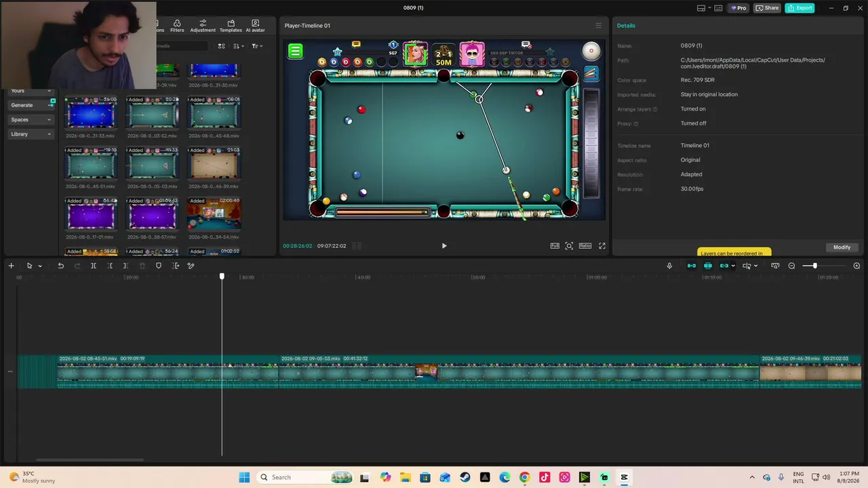Zoom in the timeline
This screenshot has height=488, width=868.
click(x=856, y=266)
